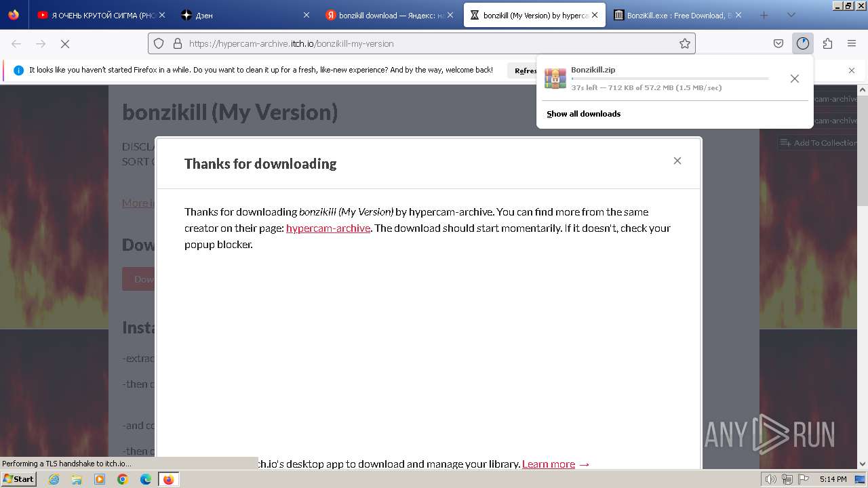Click the Add To Collection button
This screenshot has width=868, height=488.
818,143
